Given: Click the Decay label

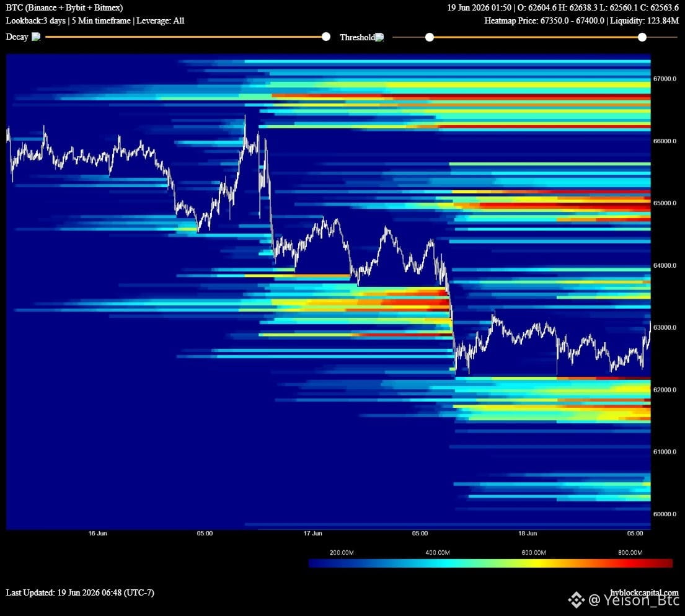Looking at the screenshot, I should pos(17,37).
